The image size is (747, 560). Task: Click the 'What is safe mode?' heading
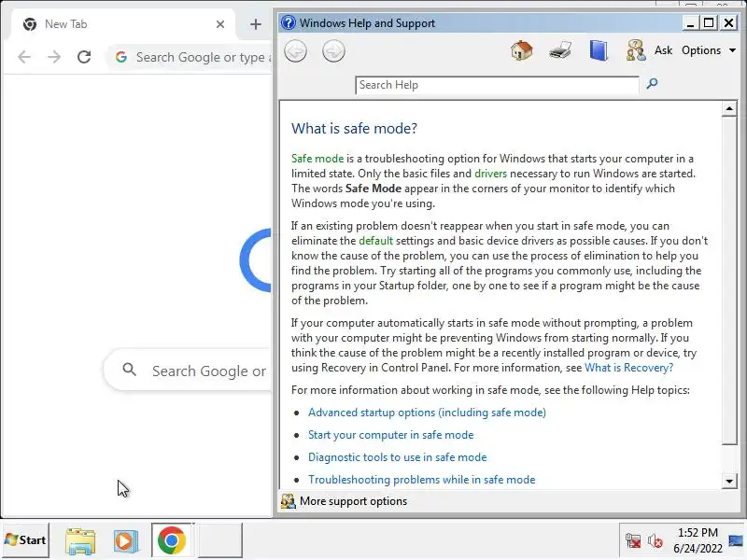354,129
